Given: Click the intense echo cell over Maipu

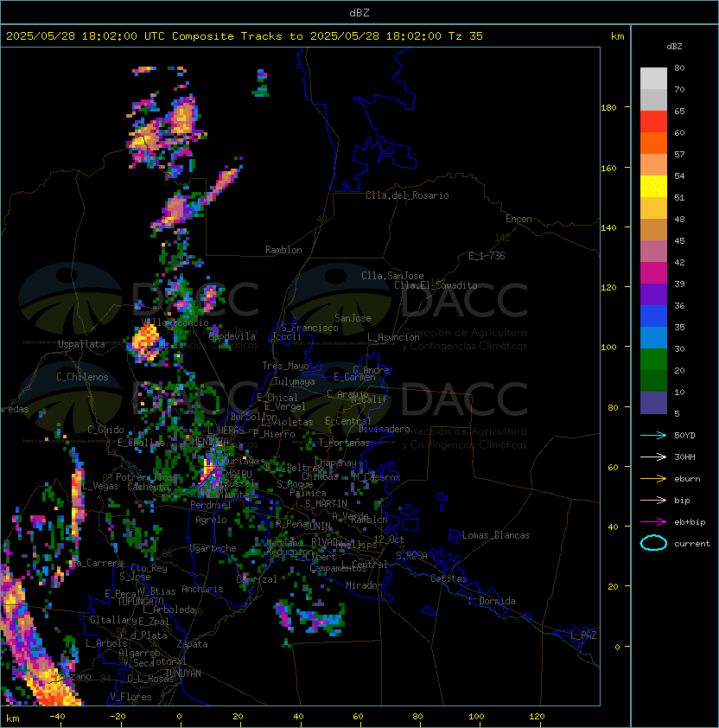Looking at the screenshot, I should pos(212,471).
